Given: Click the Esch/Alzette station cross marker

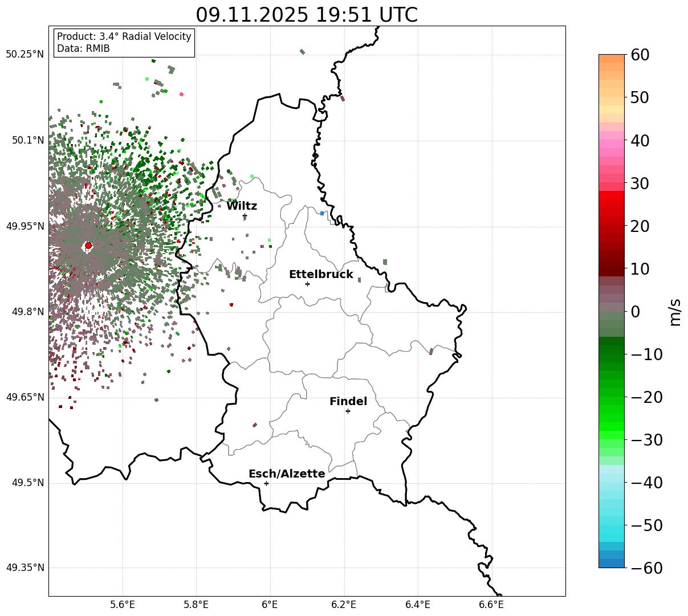Looking at the screenshot, I should point(266,483).
